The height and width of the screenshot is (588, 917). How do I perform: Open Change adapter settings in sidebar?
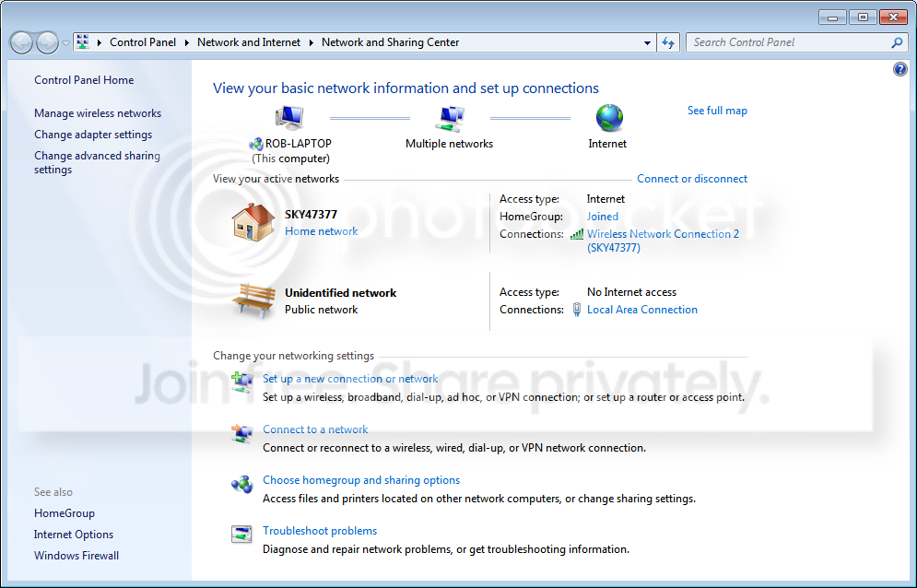(93, 134)
